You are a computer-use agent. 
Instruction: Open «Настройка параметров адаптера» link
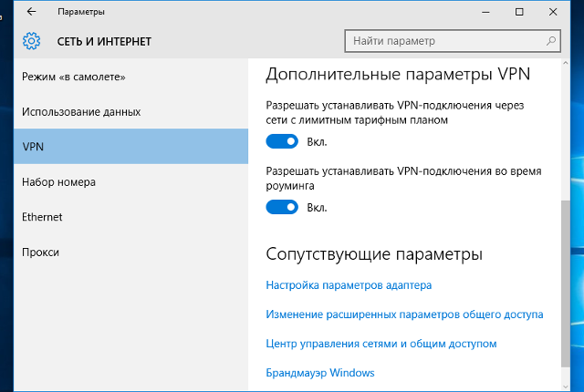click(349, 285)
